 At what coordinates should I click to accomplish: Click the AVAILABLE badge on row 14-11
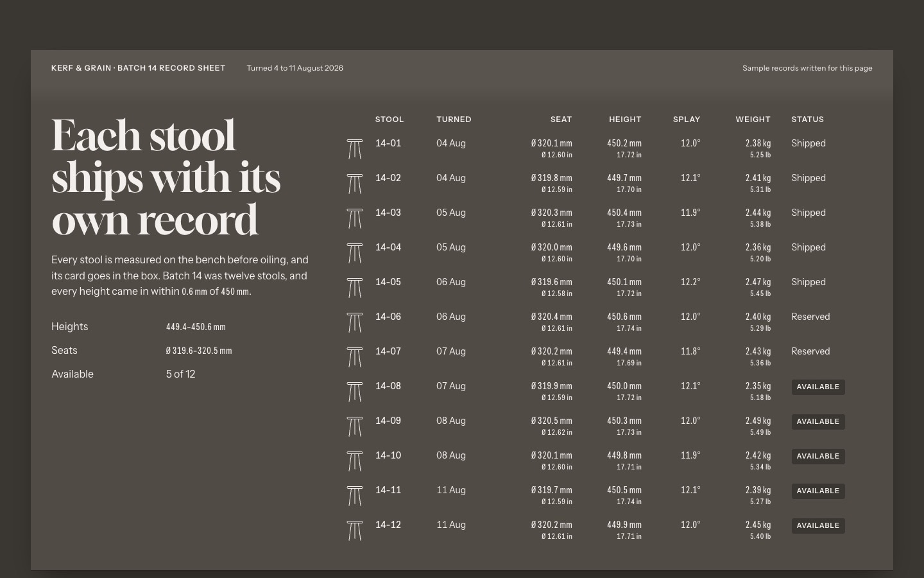click(x=818, y=491)
